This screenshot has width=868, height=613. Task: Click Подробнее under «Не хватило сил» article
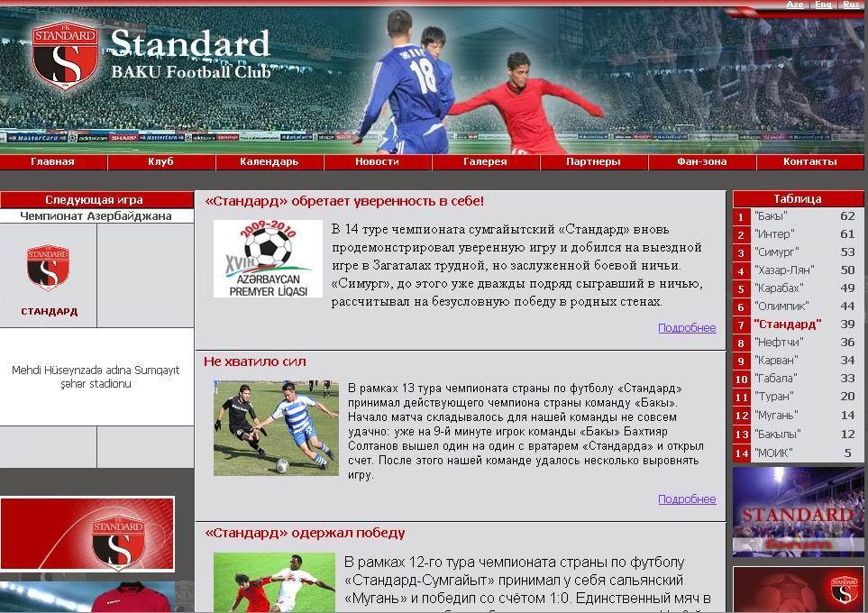coord(687,499)
